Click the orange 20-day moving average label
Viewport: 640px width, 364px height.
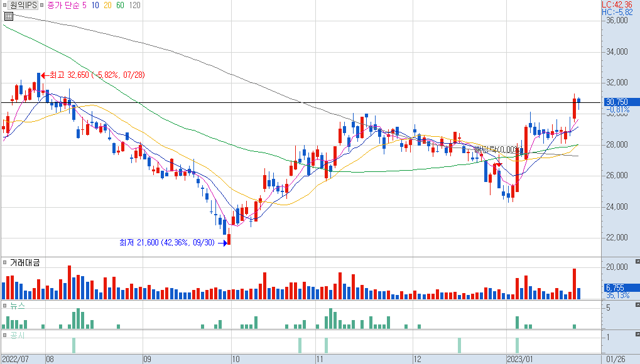tap(107, 5)
